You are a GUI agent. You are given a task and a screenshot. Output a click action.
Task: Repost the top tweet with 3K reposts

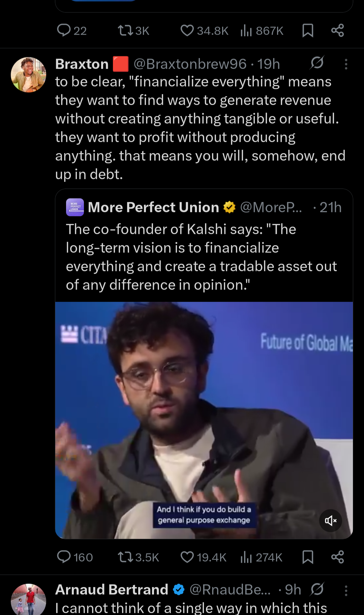pyautogui.click(x=125, y=31)
